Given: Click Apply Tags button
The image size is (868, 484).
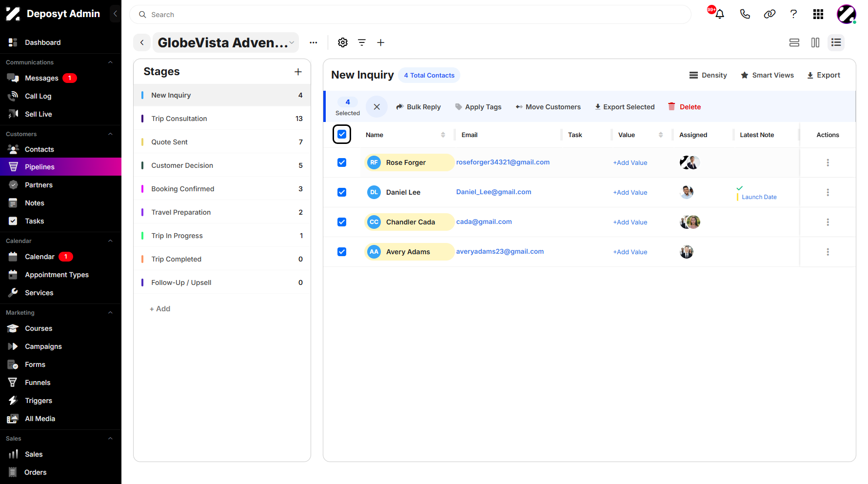Looking at the screenshot, I should pos(478,107).
